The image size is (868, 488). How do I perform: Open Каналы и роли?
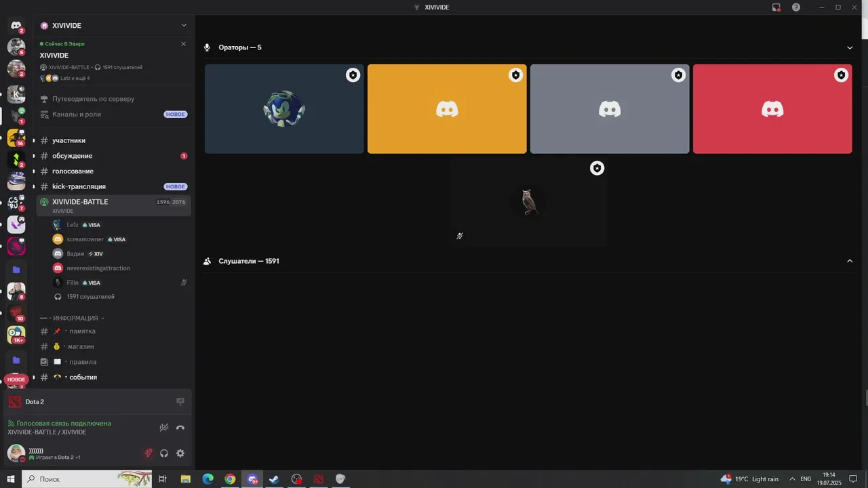113,115
